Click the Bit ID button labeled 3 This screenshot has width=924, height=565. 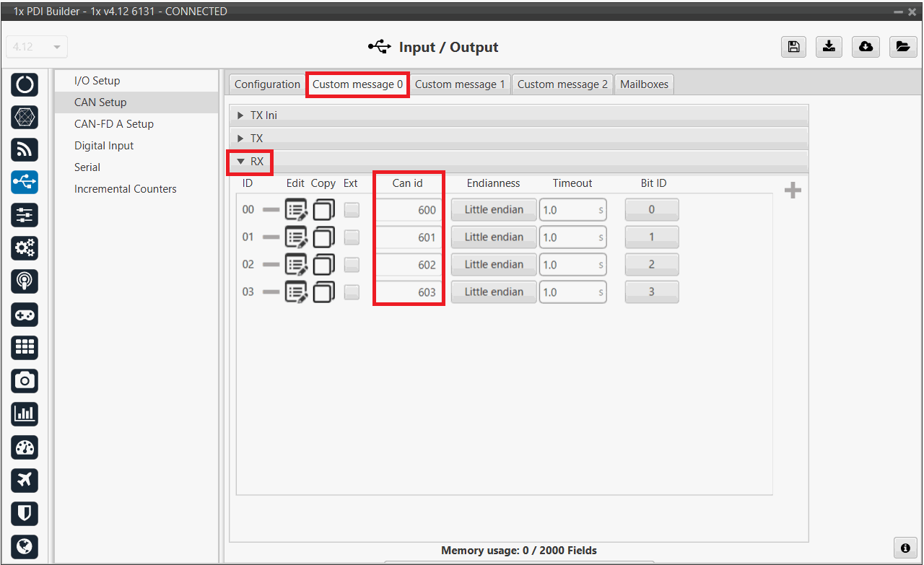[651, 292]
